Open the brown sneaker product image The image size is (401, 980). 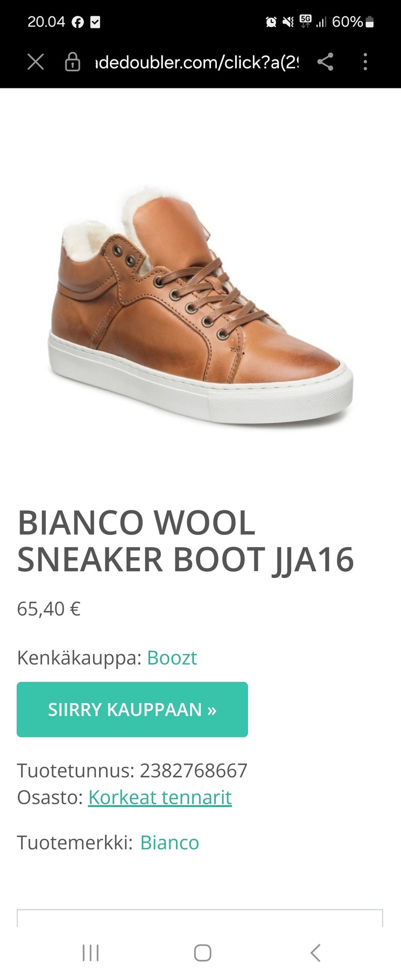tap(200, 306)
